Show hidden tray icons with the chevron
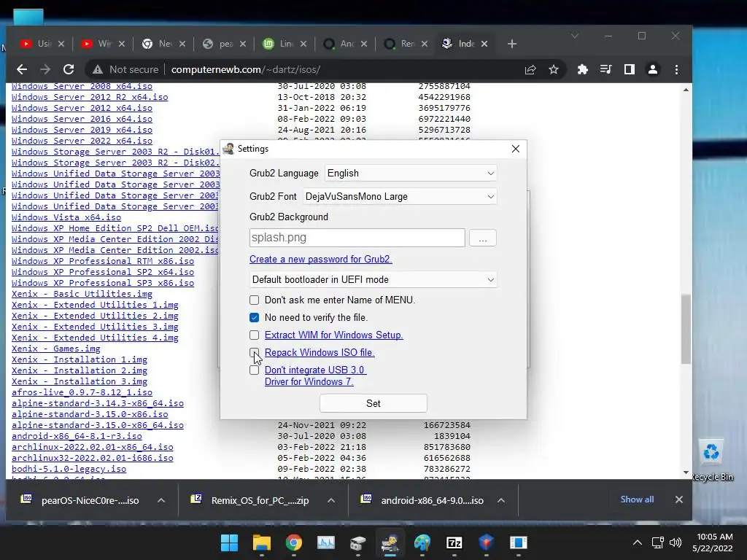 click(638, 542)
